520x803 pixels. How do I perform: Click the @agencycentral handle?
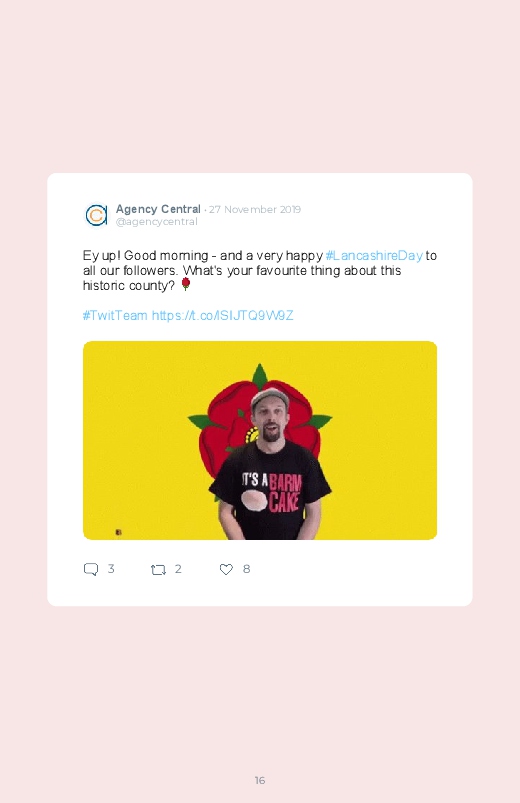pyautogui.click(x=157, y=222)
